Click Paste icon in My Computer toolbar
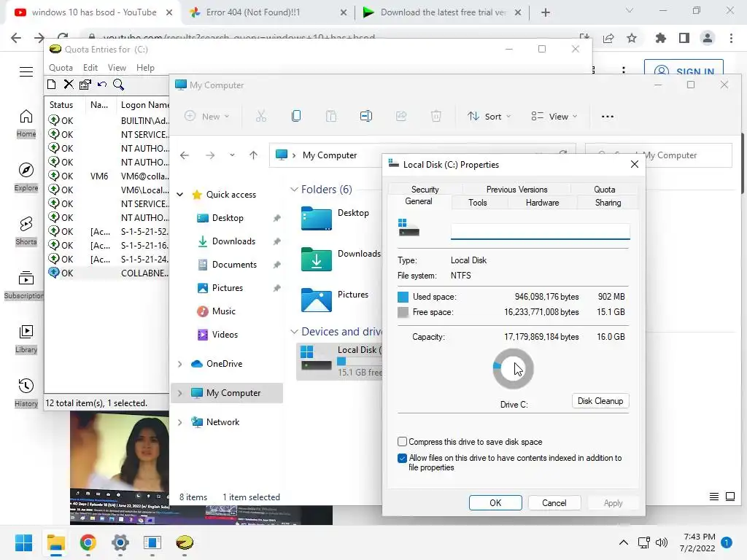The image size is (747, 560). 331,116
